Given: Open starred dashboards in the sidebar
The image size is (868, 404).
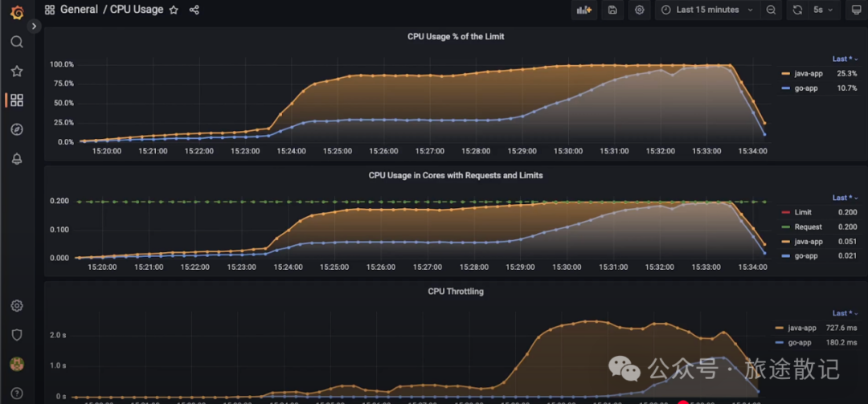Looking at the screenshot, I should [x=17, y=71].
